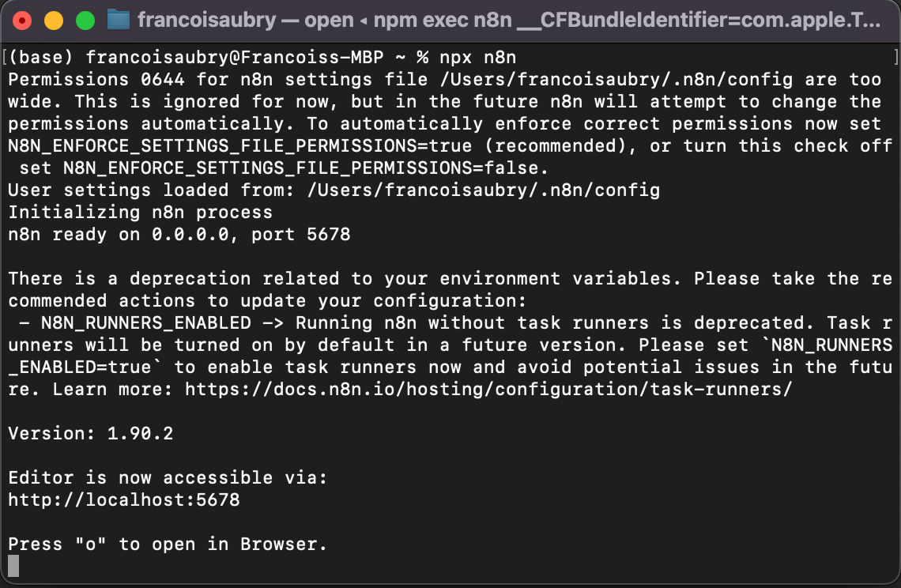This screenshot has height=588, width=901.
Task: Click the blue folder icon in title bar
Action: coord(119,20)
